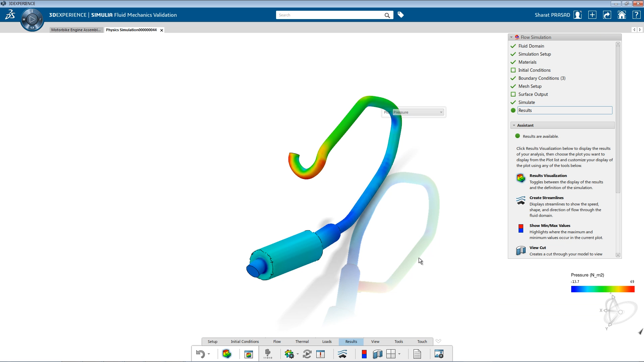644x362 pixels.
Task: Click the tag icon beside search
Action: 400,15
